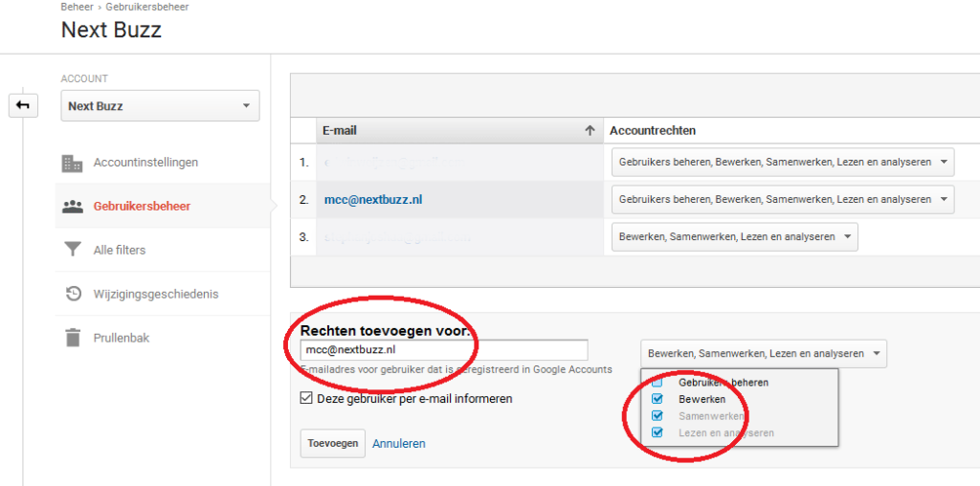Open permissions dropdown for mcc@nextbuzz.nl row
This screenshot has height=486, width=980.
pos(783,200)
